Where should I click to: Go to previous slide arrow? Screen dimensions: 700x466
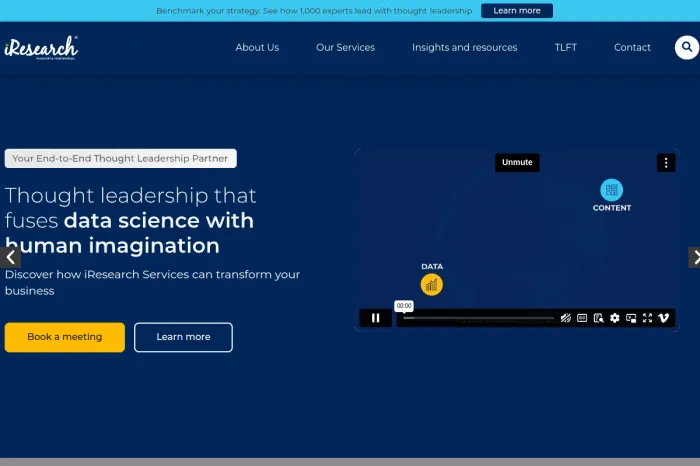(10, 257)
